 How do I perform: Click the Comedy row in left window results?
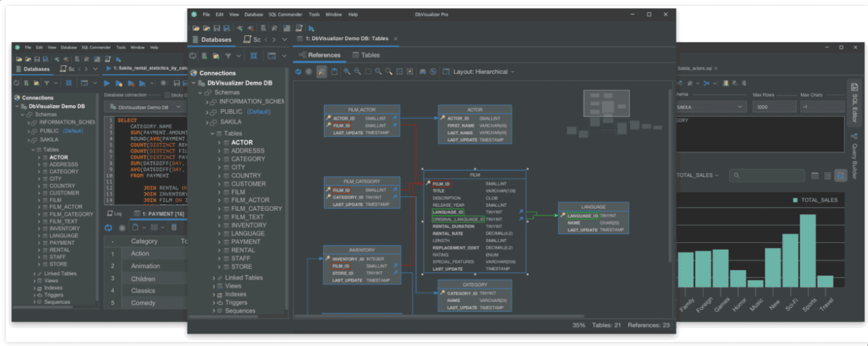tap(145, 303)
